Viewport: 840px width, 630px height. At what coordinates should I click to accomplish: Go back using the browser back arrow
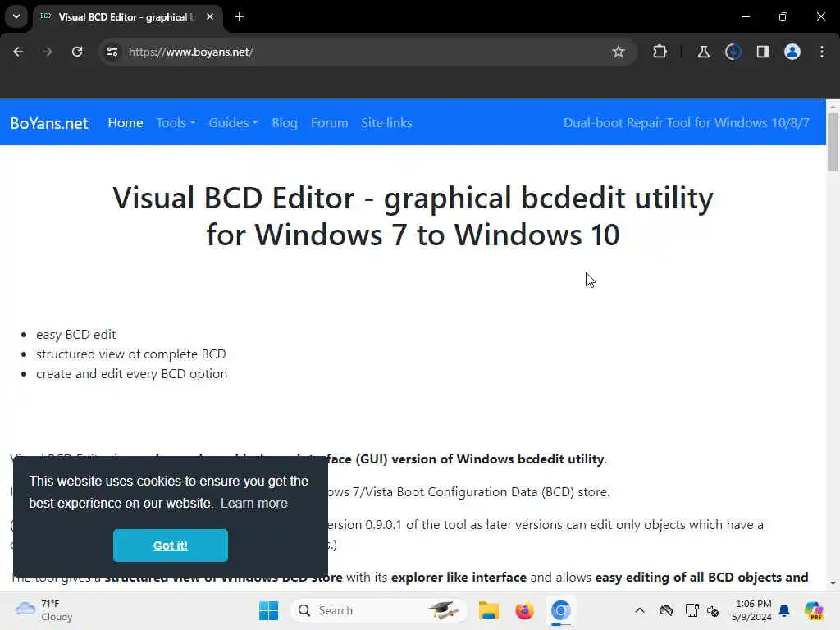[18, 52]
